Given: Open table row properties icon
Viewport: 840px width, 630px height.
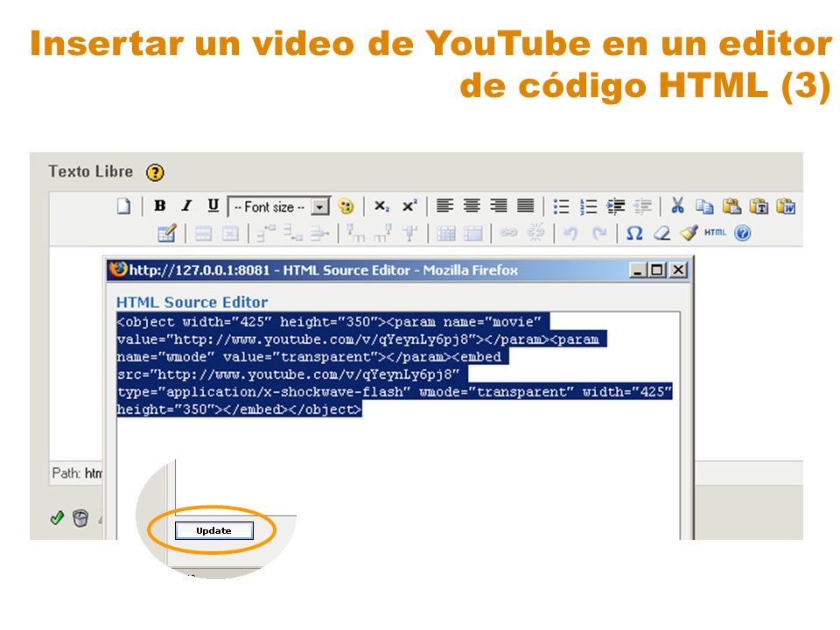Looking at the screenshot, I should pyautogui.click(x=203, y=234).
